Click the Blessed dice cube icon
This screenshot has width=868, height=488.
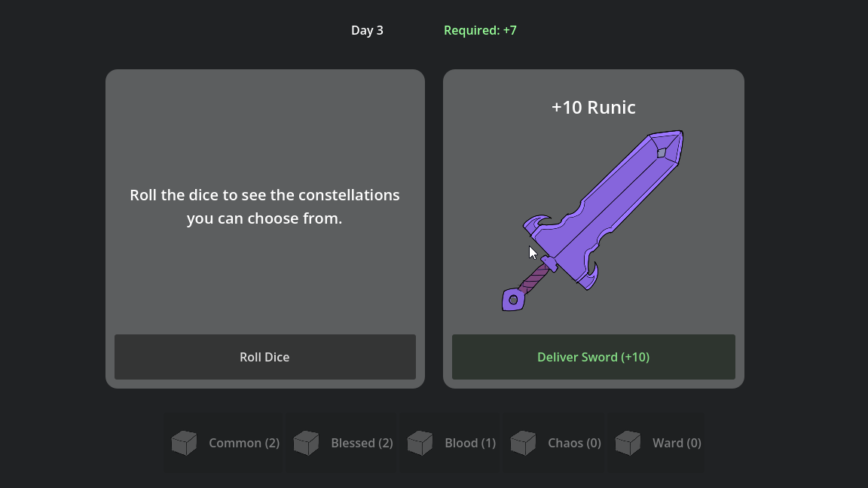point(306,443)
